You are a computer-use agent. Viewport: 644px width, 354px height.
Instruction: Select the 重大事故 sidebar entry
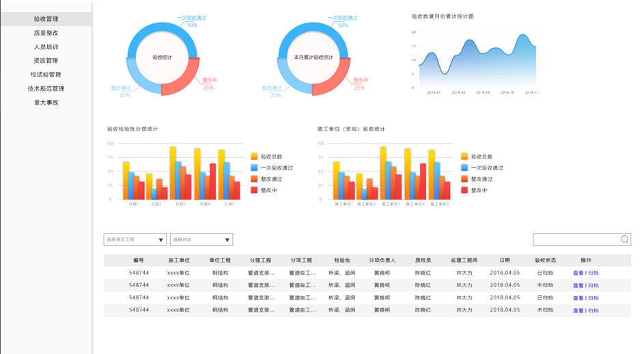pos(46,103)
